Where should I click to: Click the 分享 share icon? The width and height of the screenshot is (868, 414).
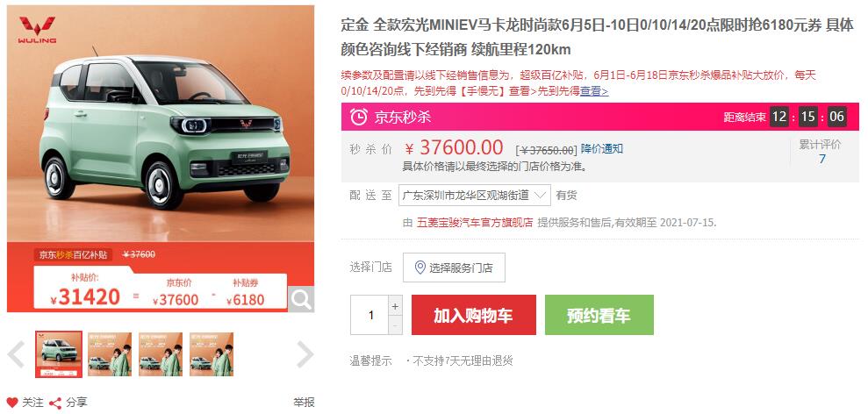(x=55, y=403)
